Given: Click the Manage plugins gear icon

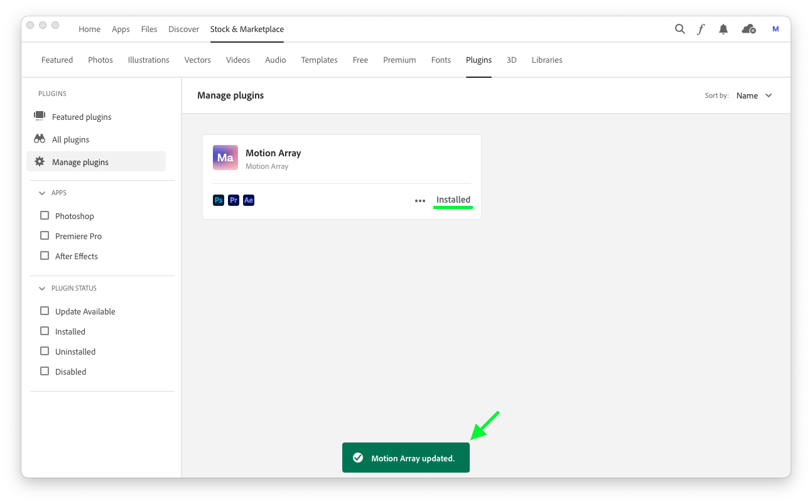Looking at the screenshot, I should click(x=40, y=161).
